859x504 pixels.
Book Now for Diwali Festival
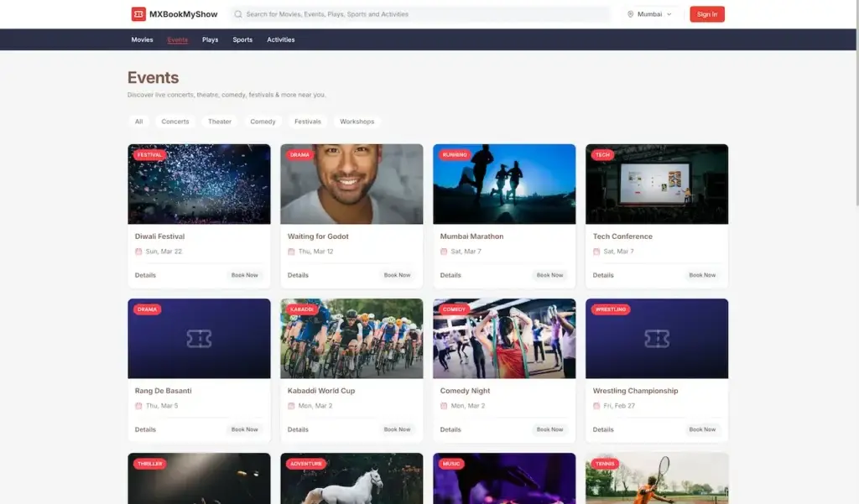pyautogui.click(x=244, y=275)
